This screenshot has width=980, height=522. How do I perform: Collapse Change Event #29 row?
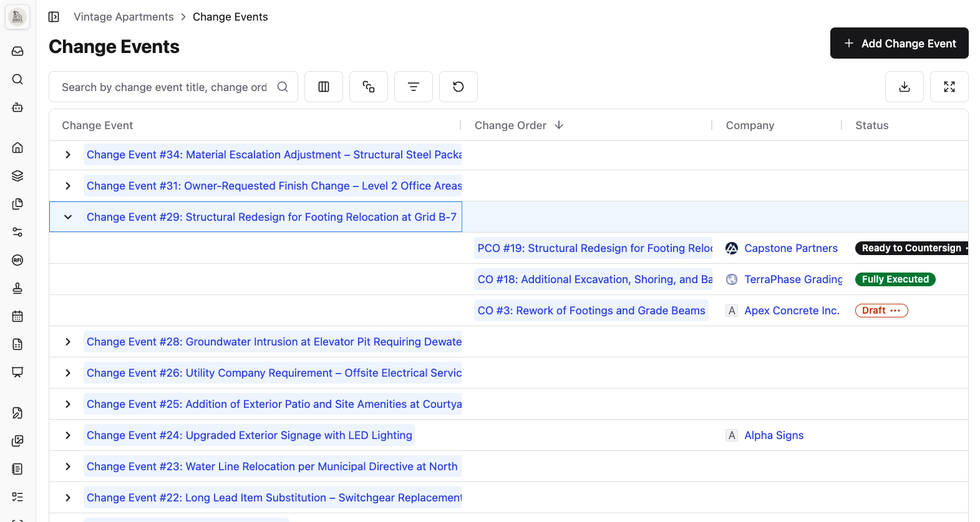click(x=68, y=217)
